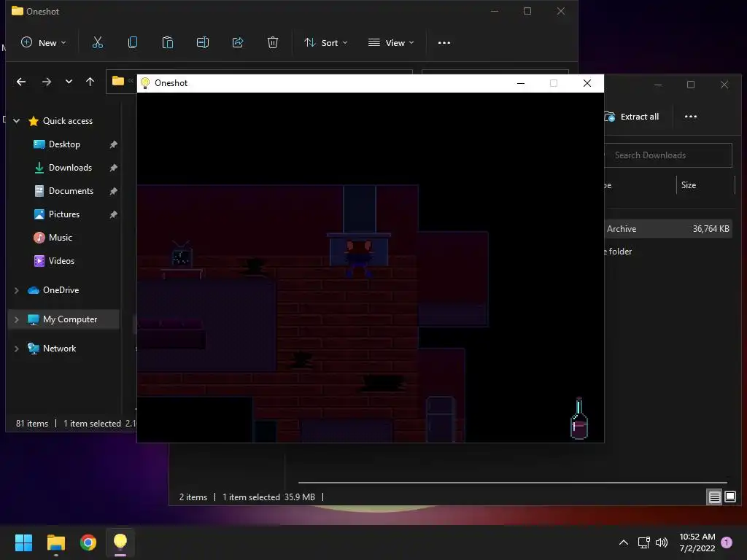This screenshot has height=560, width=747.
Task: Switch to large thumbnails view in Downloads window
Action: coord(729,497)
